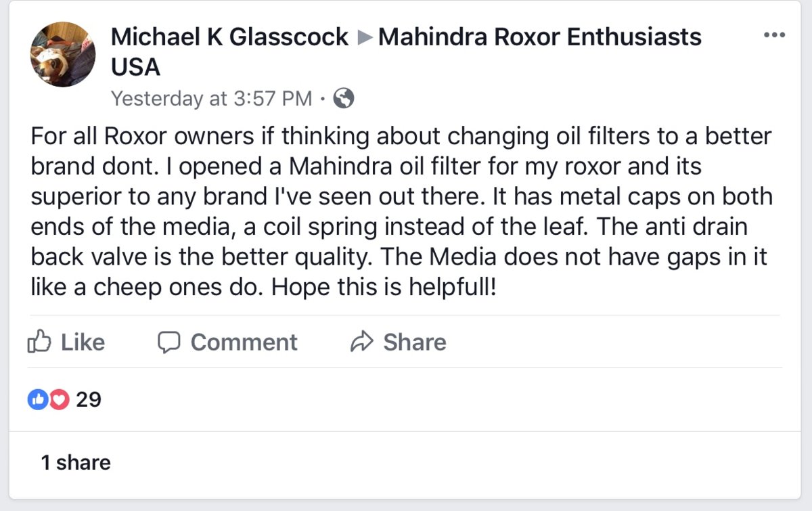This screenshot has width=812, height=511.
Task: Click the arrow between poster and group name
Action: coord(364,38)
